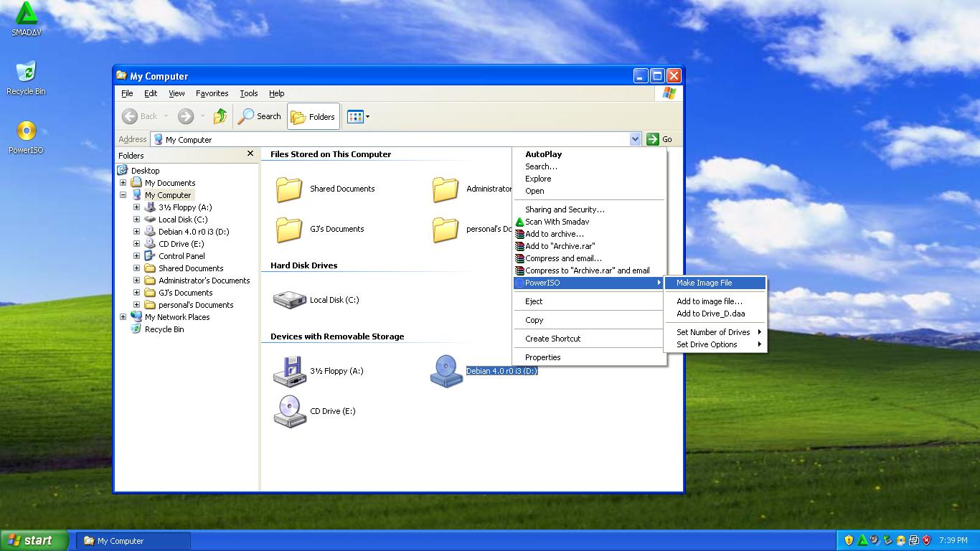Open the address bar dropdown arrow
This screenshot has height=551, width=980.
pos(635,139)
